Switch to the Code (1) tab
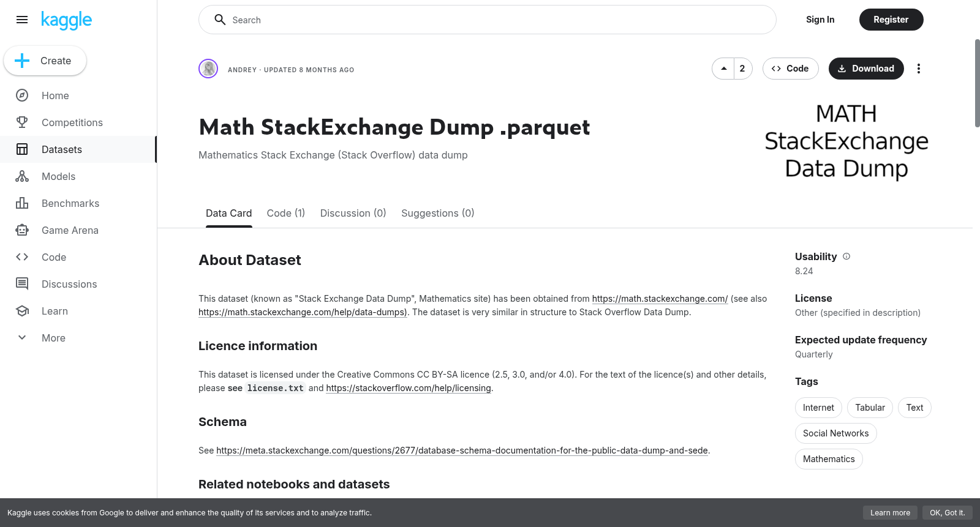 click(286, 213)
